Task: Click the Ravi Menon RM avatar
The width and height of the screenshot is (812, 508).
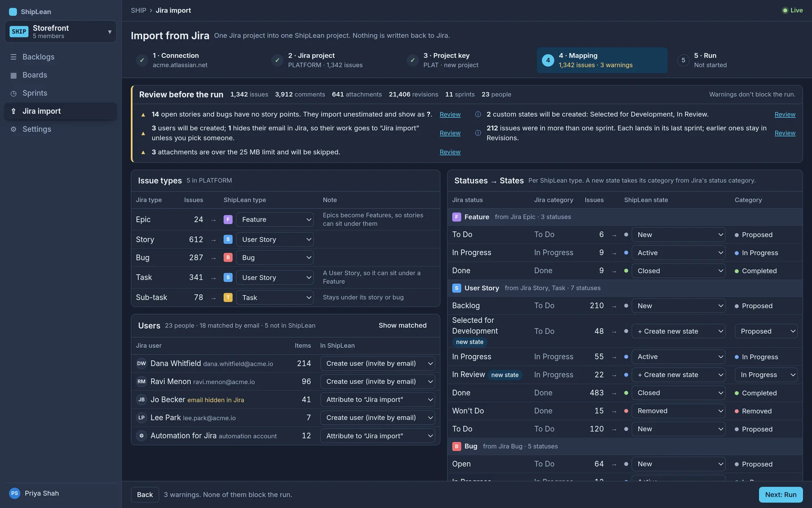Action: pyautogui.click(x=141, y=382)
